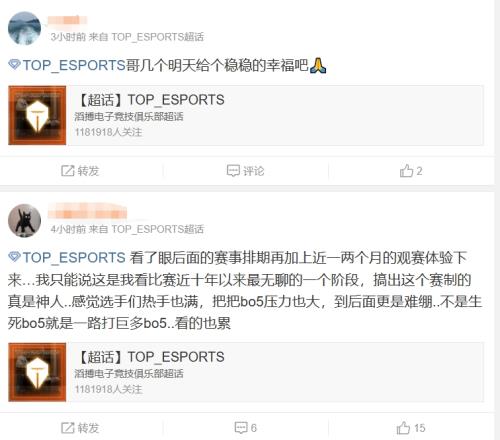This screenshot has width=500, height=440.
Task: Open the second post's 【超话】TOP_ESPORTS card title
Action: pyautogui.click(x=151, y=357)
